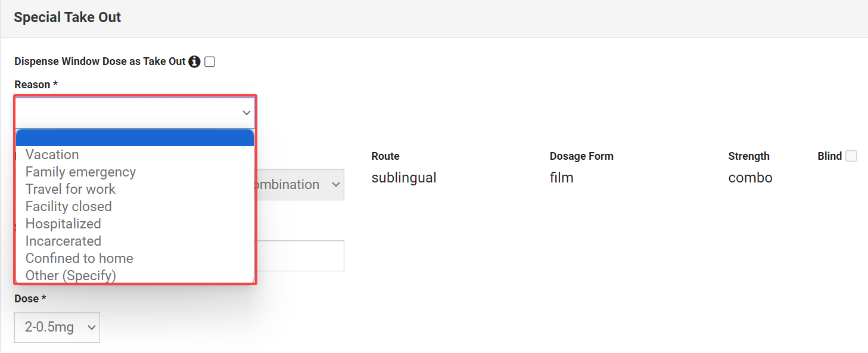Select the blank highlighted option in Reason list

click(x=135, y=138)
